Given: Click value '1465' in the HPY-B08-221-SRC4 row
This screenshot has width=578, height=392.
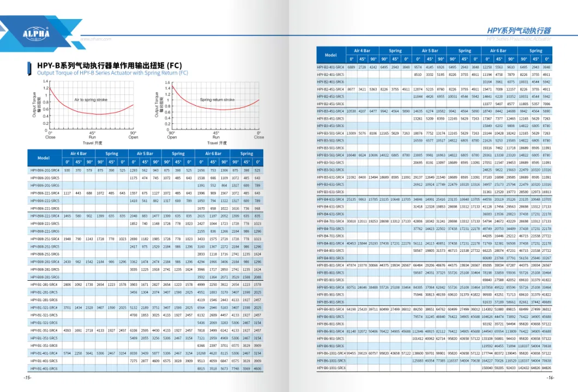Looking at the screenshot, I should (67, 216).
